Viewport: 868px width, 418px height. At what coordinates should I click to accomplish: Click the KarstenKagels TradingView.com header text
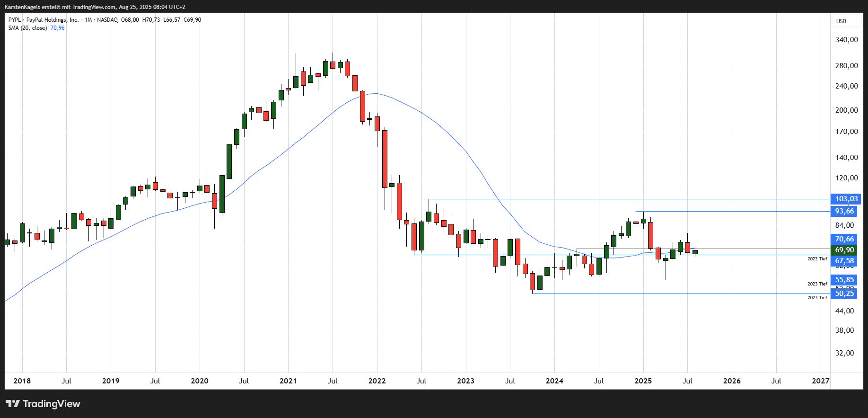coord(95,7)
